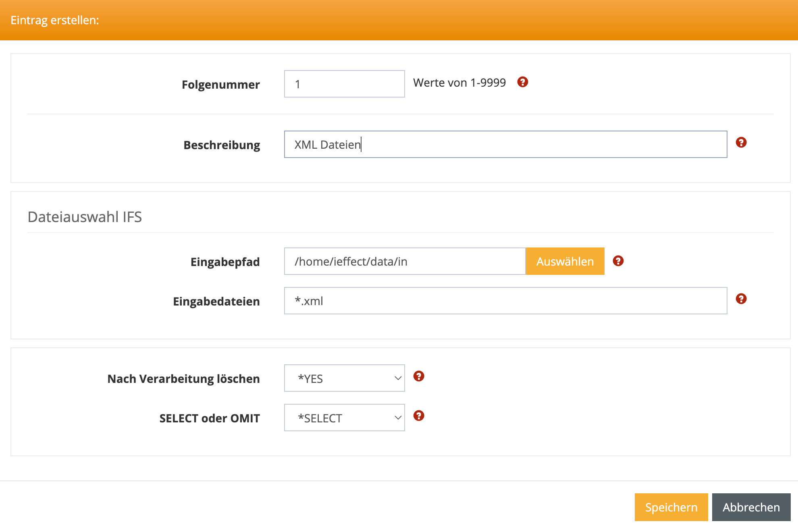Click help icon next to Folgenummer hint

point(522,82)
